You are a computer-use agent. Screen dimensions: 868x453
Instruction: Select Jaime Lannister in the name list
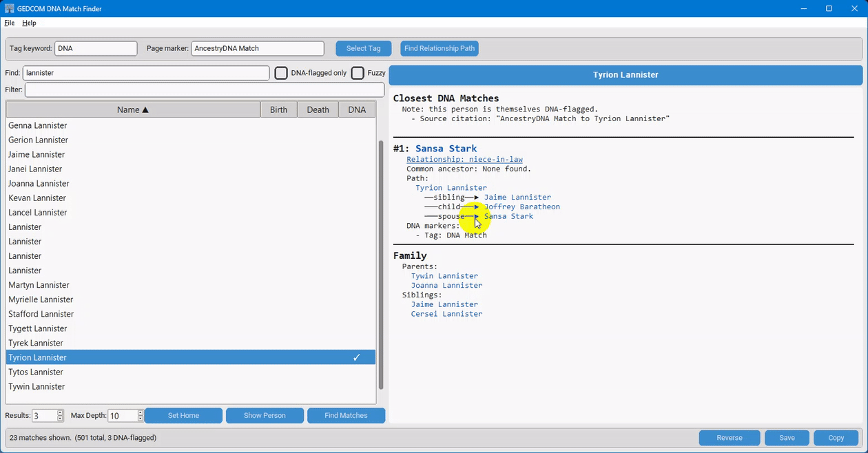pyautogui.click(x=191, y=154)
